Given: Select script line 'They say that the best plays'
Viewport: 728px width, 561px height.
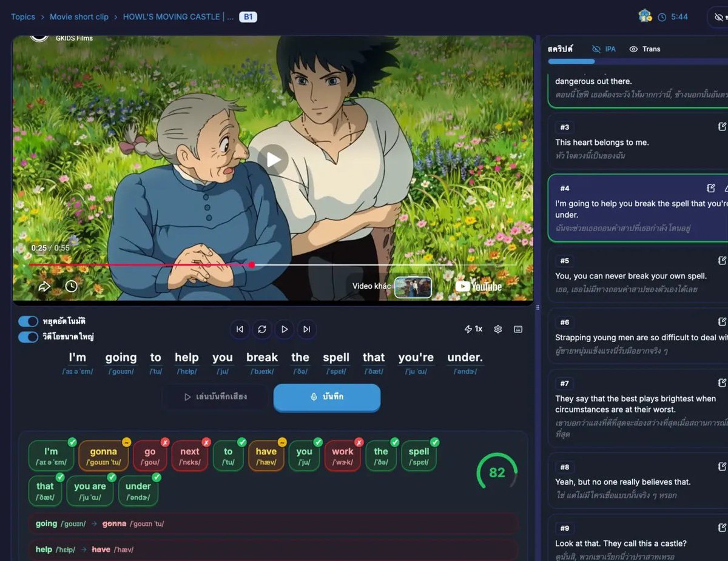Looking at the screenshot, I should click(638, 408).
